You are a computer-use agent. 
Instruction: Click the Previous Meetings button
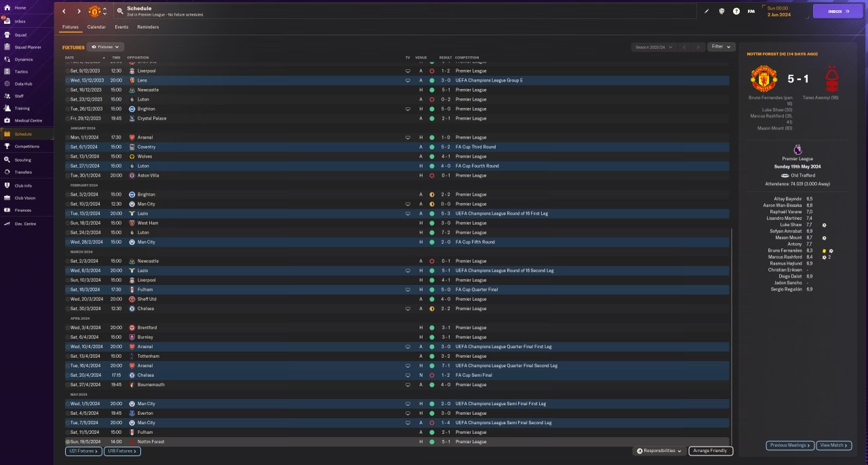tap(790, 445)
